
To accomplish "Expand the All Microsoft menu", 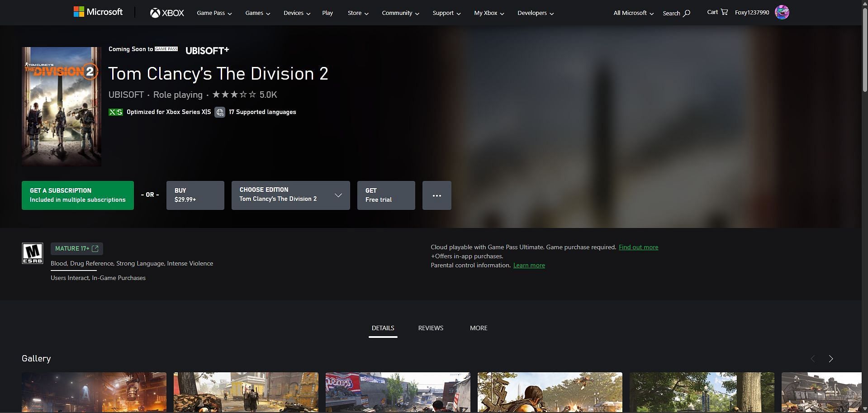I will tap(633, 13).
